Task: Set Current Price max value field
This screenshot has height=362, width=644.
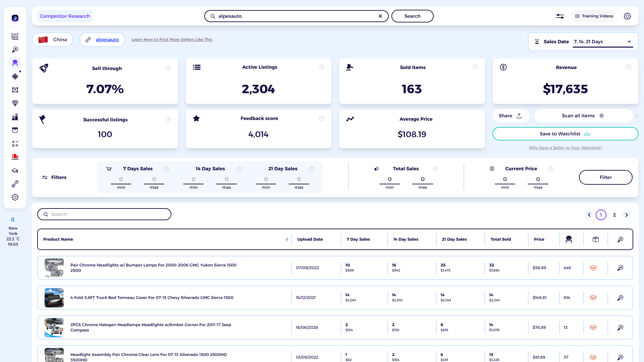Action: 538,180
